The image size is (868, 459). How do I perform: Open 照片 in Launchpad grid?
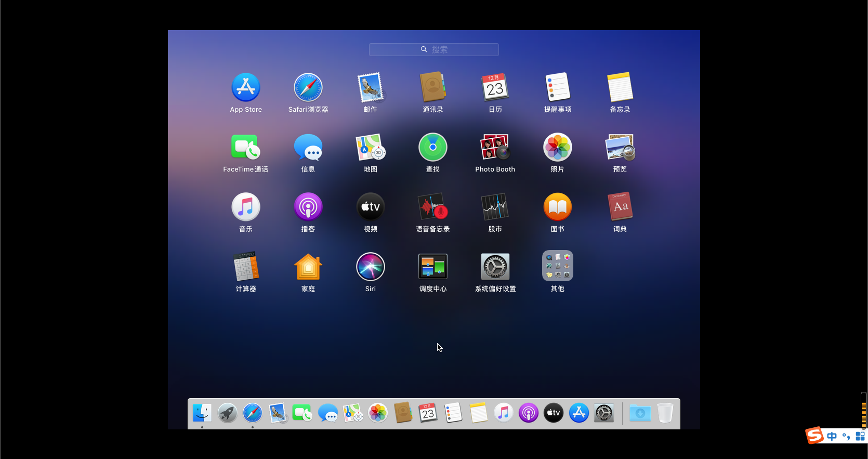[x=558, y=147]
